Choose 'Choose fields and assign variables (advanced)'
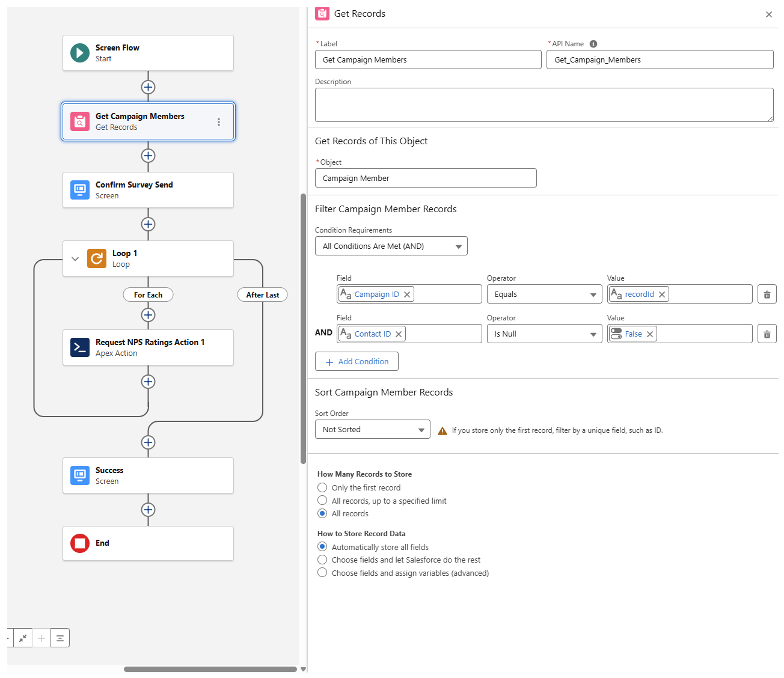 pos(322,573)
